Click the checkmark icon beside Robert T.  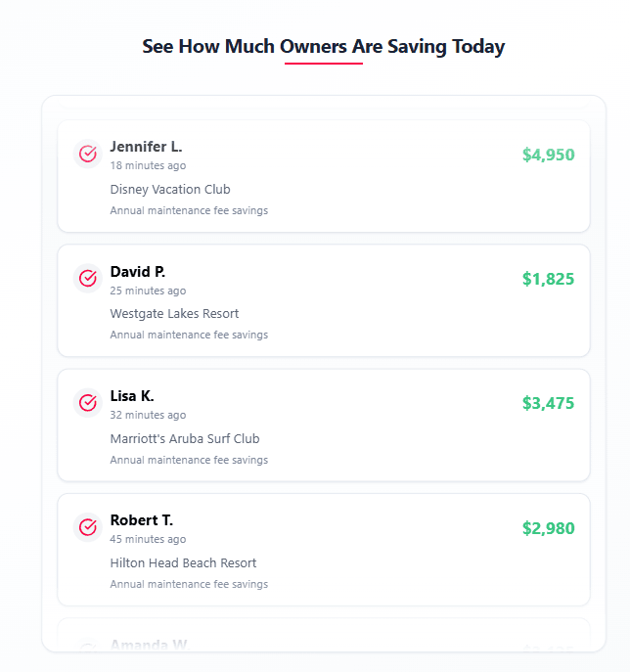click(88, 527)
